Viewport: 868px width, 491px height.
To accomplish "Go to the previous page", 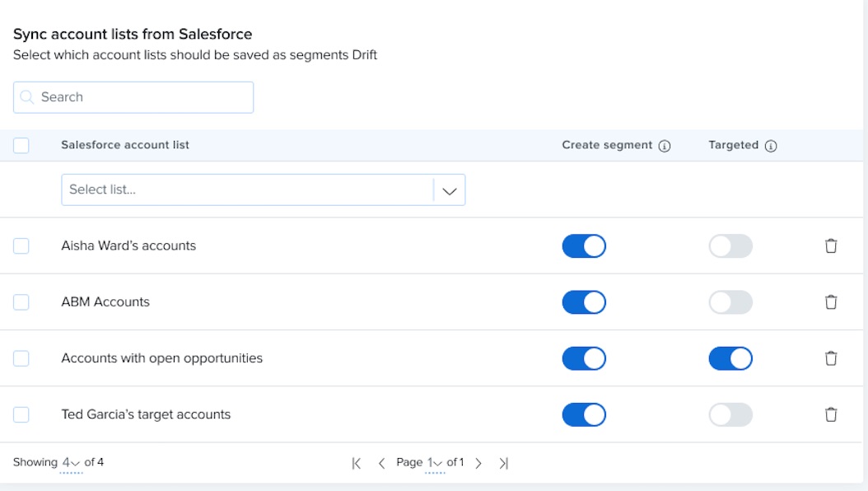I will [381, 463].
